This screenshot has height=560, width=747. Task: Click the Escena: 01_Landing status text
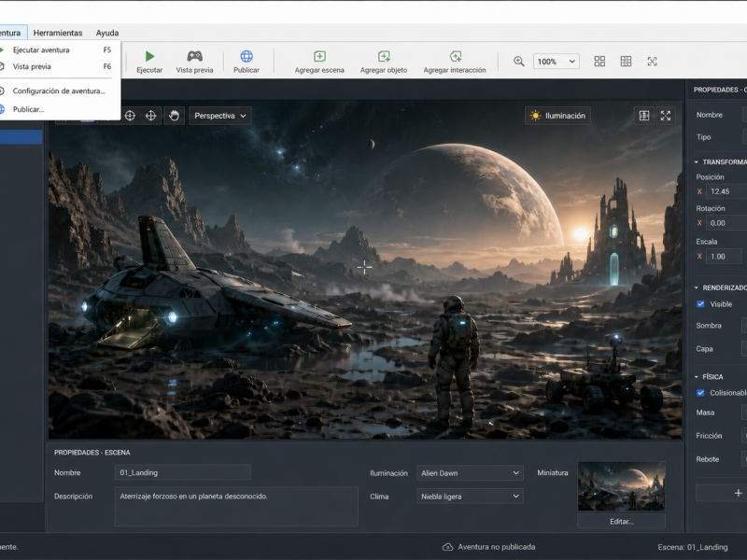[x=693, y=547]
